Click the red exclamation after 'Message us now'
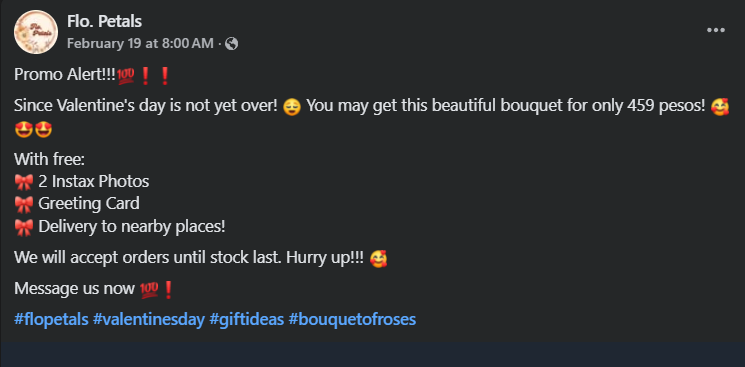 tap(168, 290)
